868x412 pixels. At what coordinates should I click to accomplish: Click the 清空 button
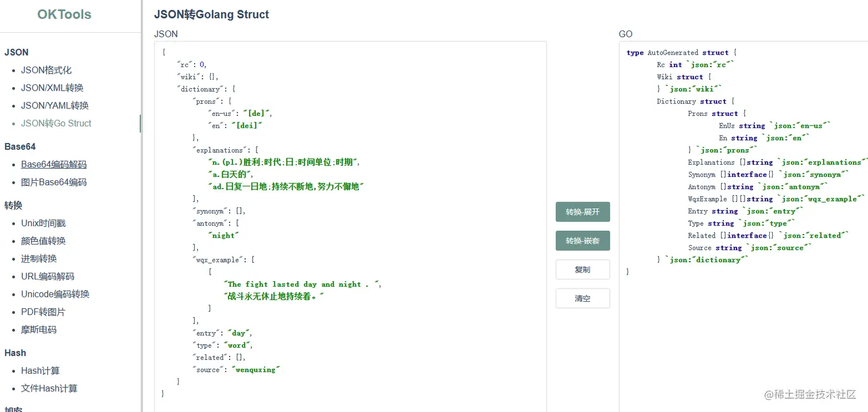tap(582, 298)
